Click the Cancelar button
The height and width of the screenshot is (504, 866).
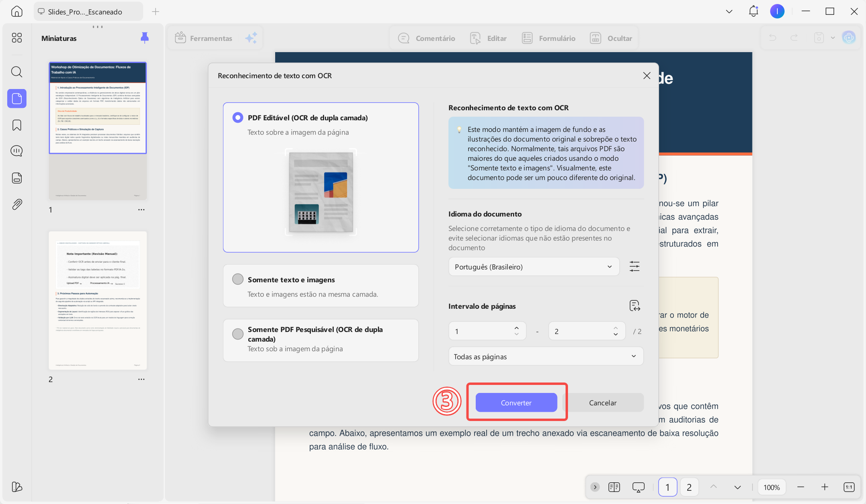point(603,403)
